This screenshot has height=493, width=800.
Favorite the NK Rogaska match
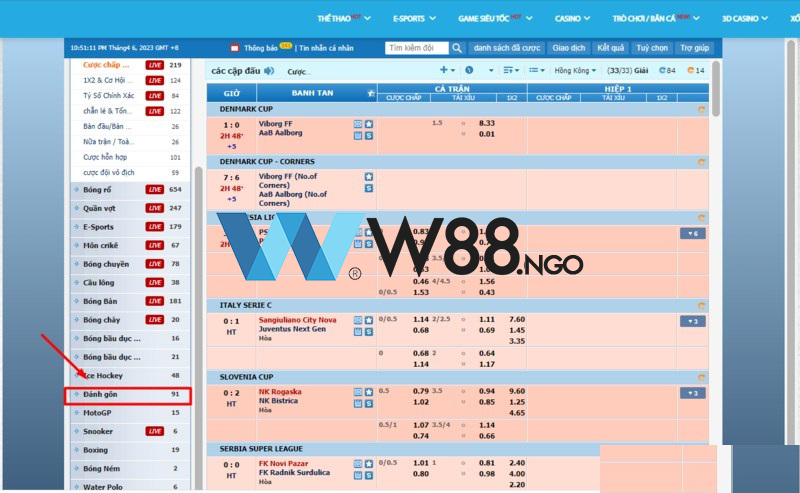[x=369, y=392]
